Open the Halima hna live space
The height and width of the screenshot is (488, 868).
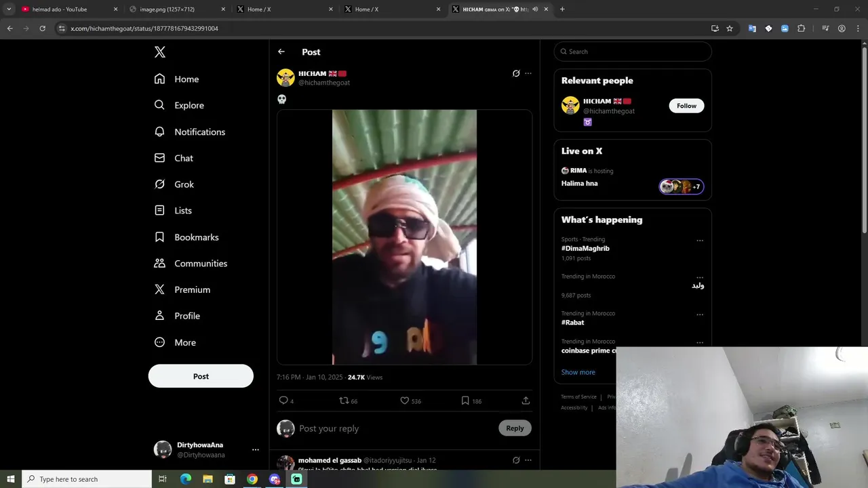click(579, 183)
